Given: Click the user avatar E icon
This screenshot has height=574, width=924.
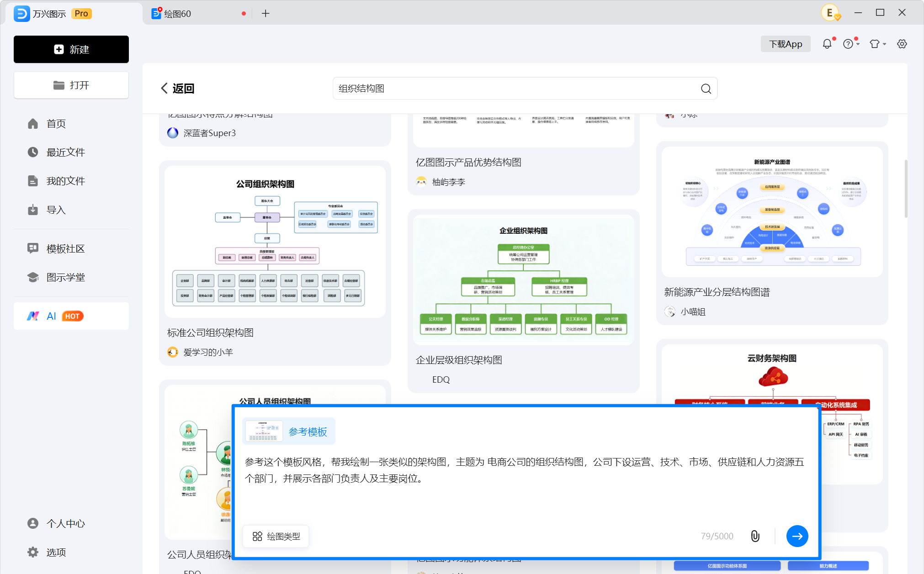Looking at the screenshot, I should (x=830, y=13).
